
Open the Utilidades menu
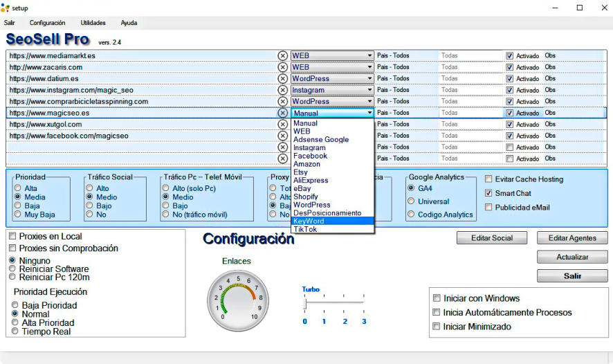click(x=93, y=23)
